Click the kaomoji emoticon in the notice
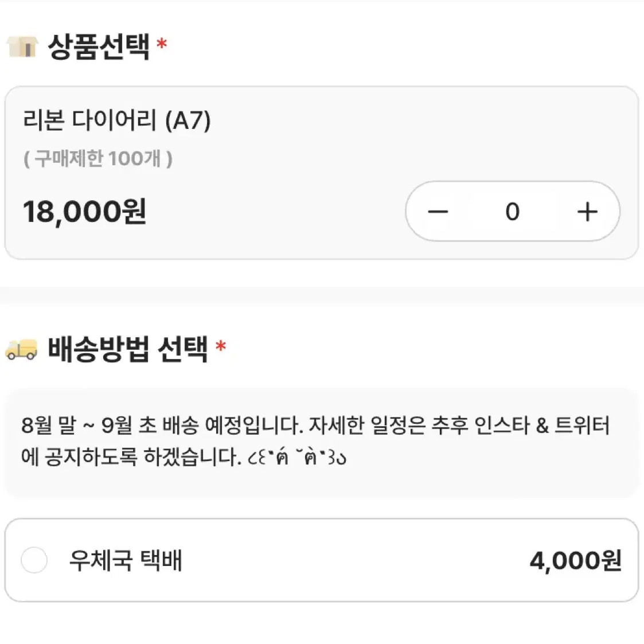Screen dimensions: 644x644 (x=297, y=457)
